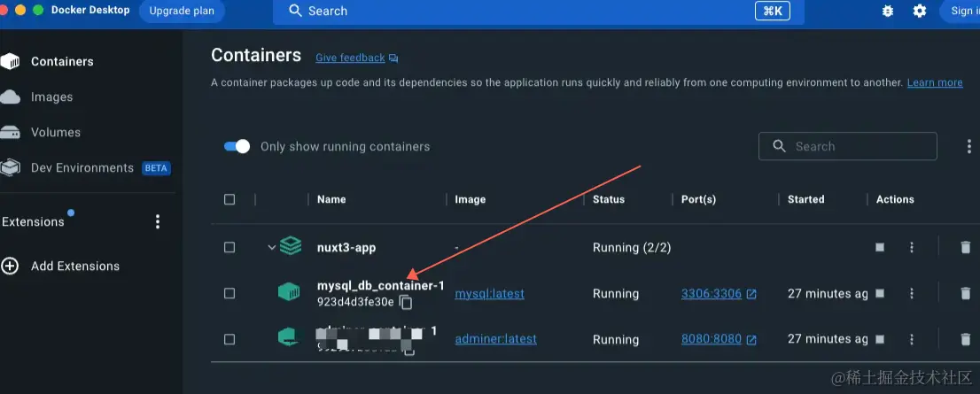Sort by Status column header
The image size is (980, 394).
pos(609,199)
